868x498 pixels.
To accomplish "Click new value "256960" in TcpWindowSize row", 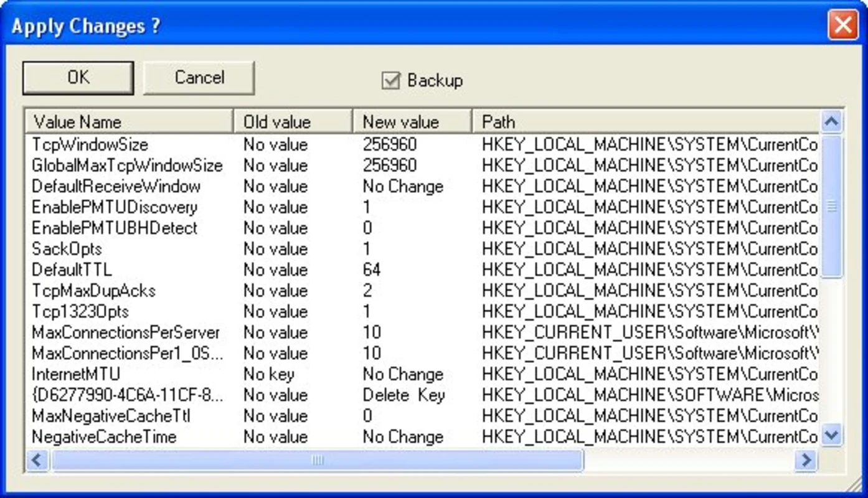I will point(390,144).
